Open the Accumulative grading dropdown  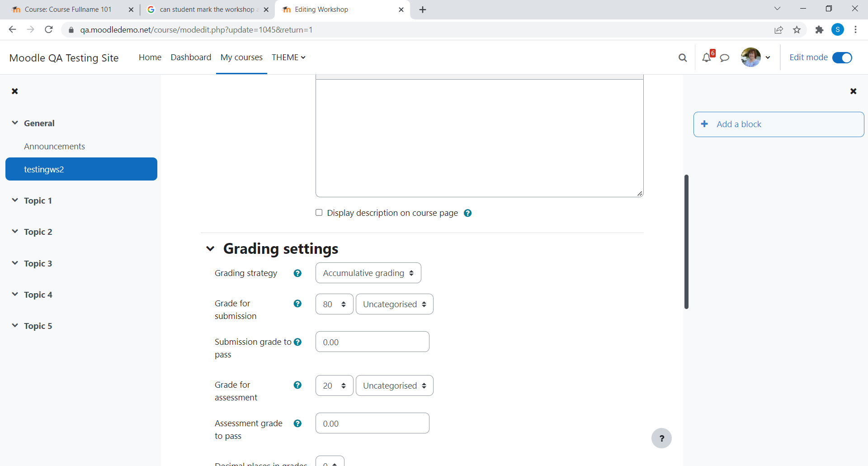click(x=368, y=273)
